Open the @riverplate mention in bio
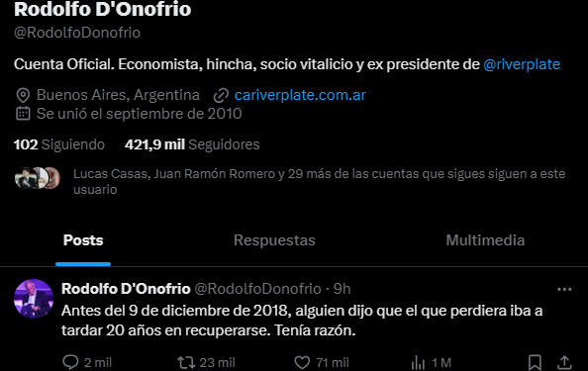 tap(522, 64)
